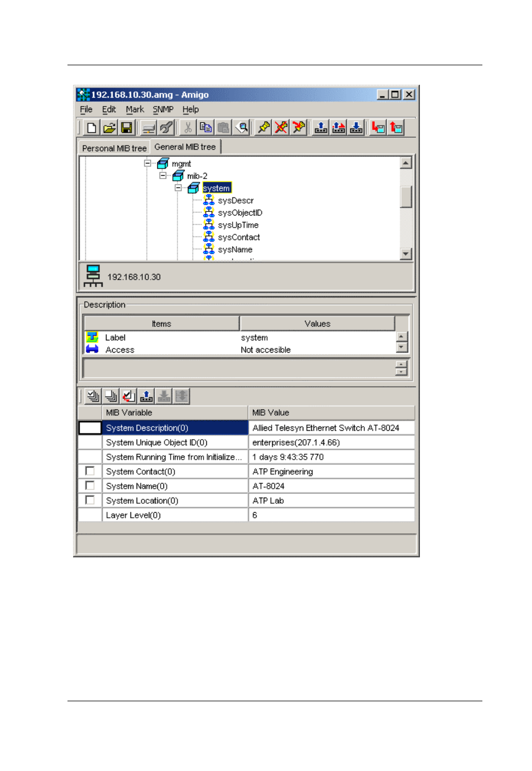Click the greyed up-down arrows icon in lower toolbar
Image resolution: width=532 pixels, height=771 pixels.
[x=182, y=396]
